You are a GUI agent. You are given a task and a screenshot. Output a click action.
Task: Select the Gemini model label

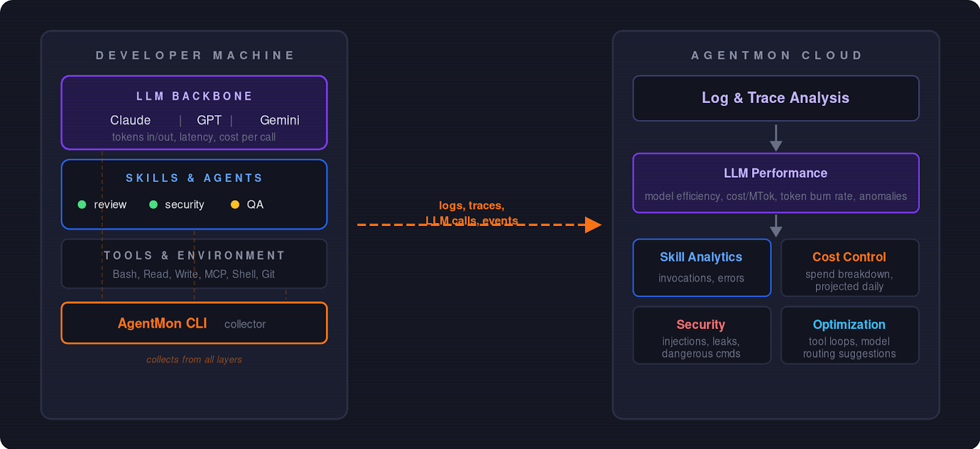(x=279, y=120)
